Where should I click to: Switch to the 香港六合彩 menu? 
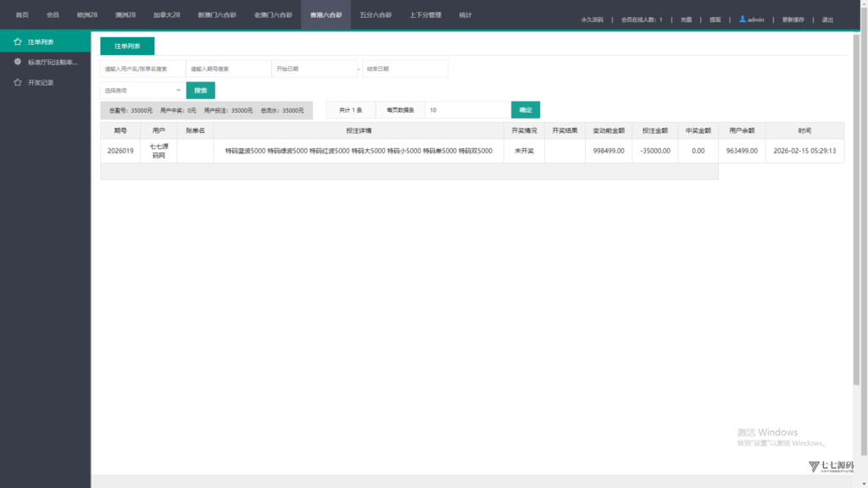pos(325,15)
